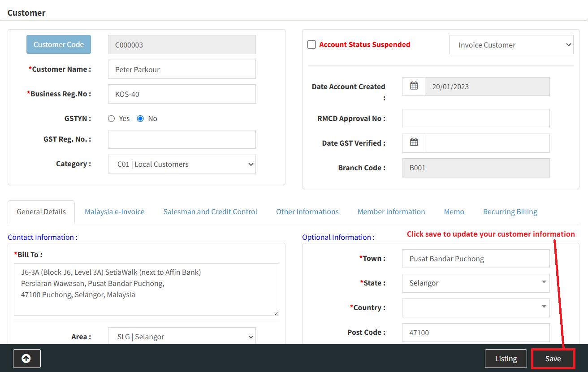Open calendar icon for Date GST Verified
Screen dimensions: 588x372
pos(414,143)
